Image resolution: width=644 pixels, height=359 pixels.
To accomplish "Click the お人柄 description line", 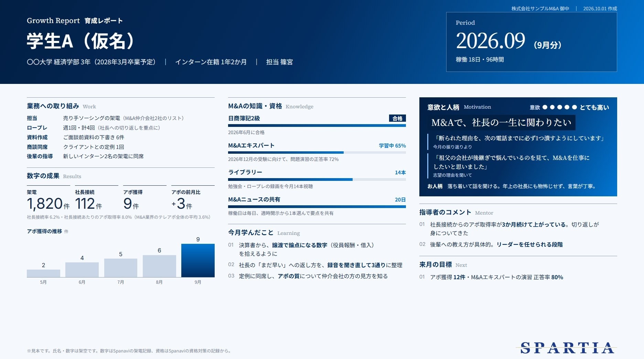I will pyautogui.click(x=512, y=186).
